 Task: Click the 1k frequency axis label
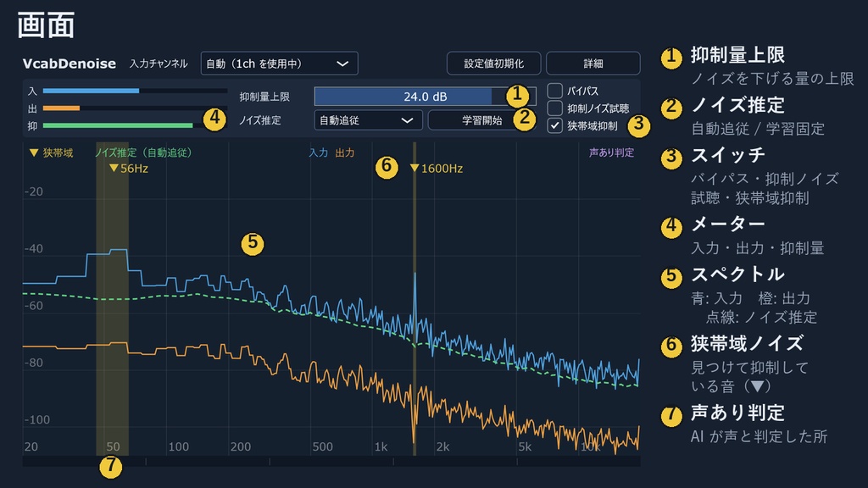click(381, 446)
